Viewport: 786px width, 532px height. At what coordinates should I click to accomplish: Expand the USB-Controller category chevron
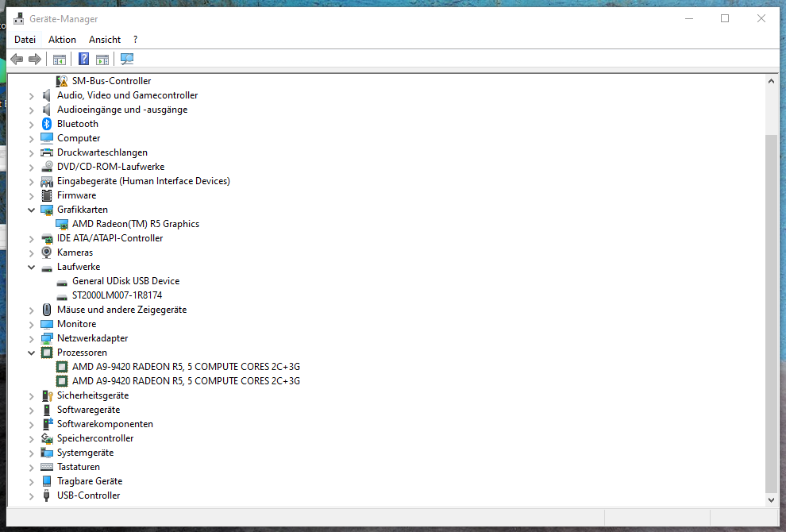31,496
